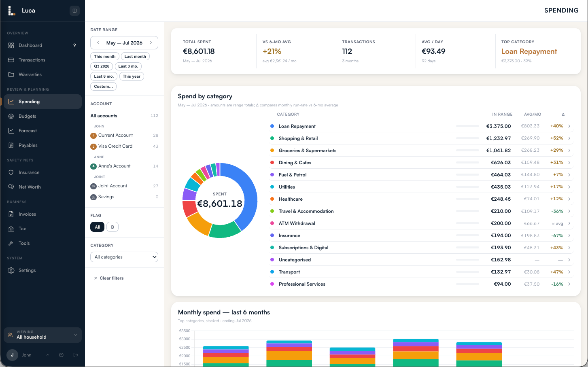Click the Joint Account avatar icon
Viewport: 588px width, 367px height.
pos(93,186)
